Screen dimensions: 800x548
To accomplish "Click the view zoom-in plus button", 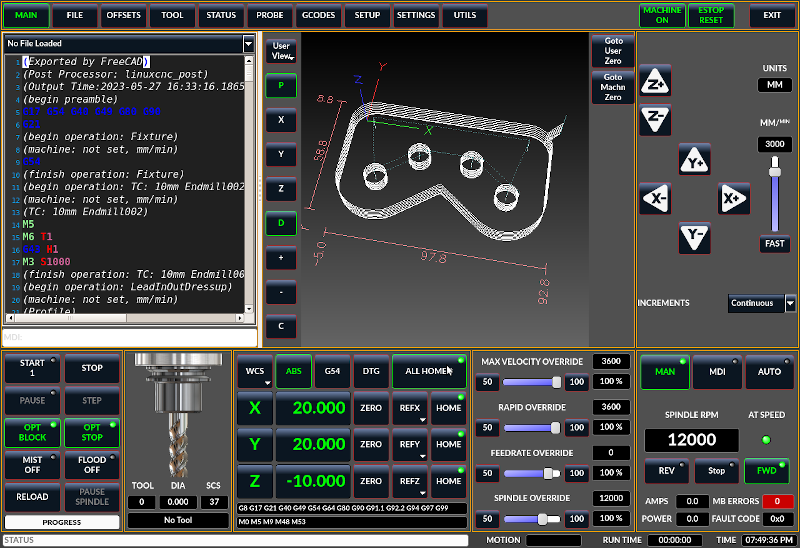I will coord(281,257).
